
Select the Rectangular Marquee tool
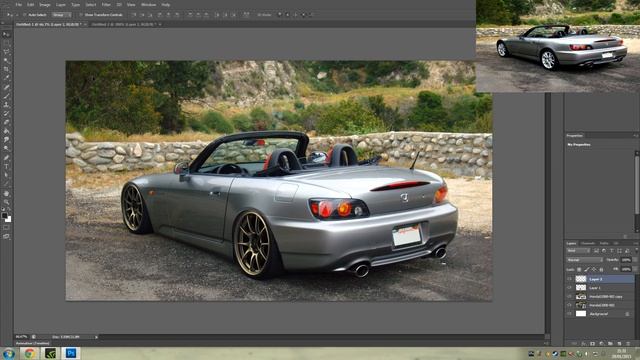[6, 43]
